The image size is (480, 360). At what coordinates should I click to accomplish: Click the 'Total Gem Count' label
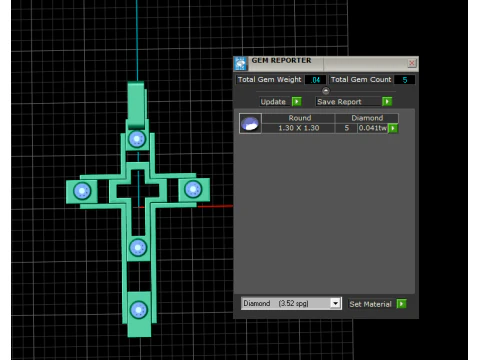click(361, 80)
